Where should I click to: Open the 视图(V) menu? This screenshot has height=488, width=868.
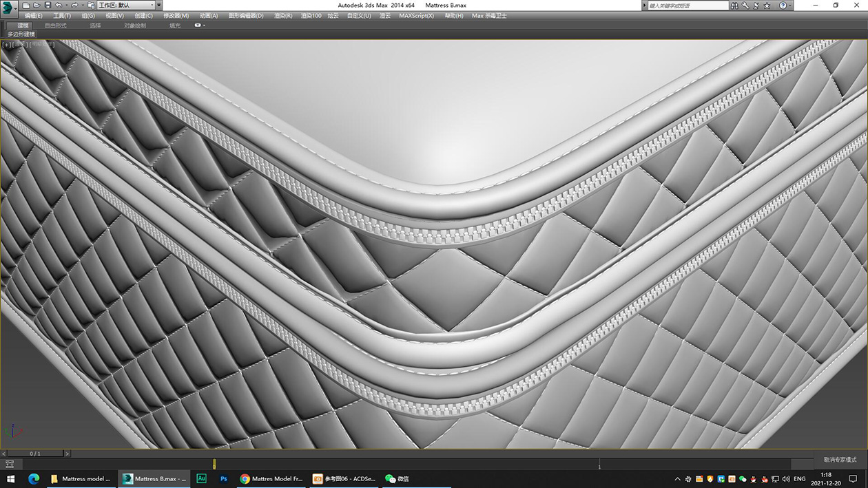coord(115,15)
